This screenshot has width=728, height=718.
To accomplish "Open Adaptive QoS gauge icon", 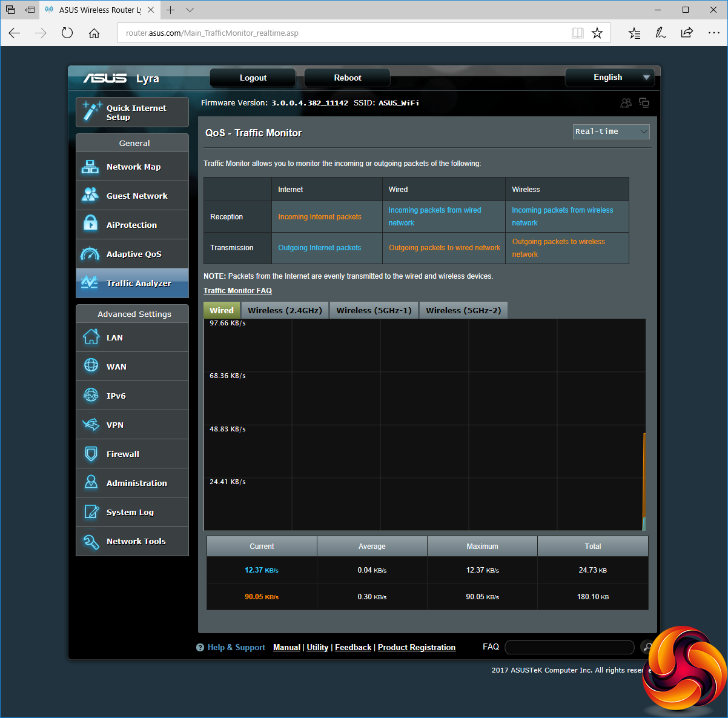I will click(90, 254).
